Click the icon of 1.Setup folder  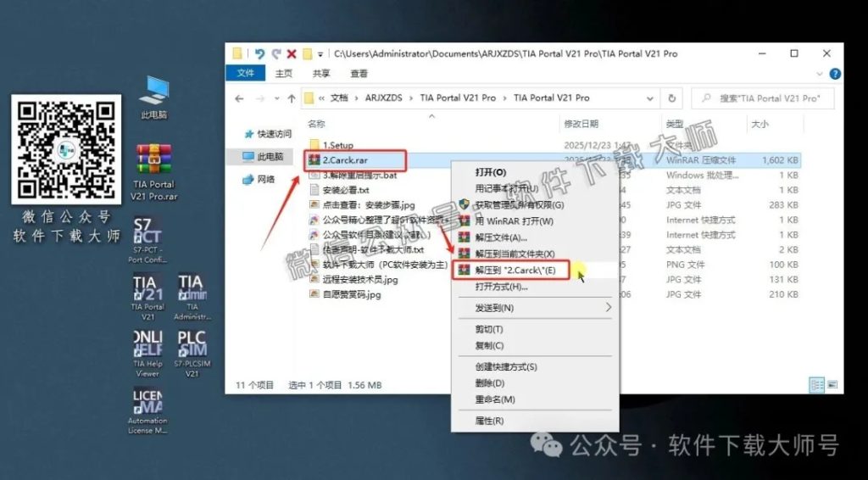point(314,145)
